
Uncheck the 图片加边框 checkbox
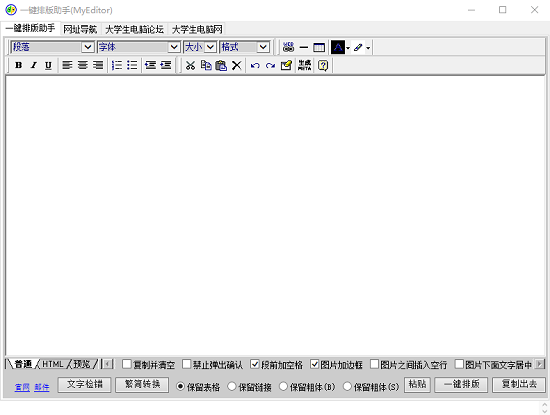coord(315,364)
